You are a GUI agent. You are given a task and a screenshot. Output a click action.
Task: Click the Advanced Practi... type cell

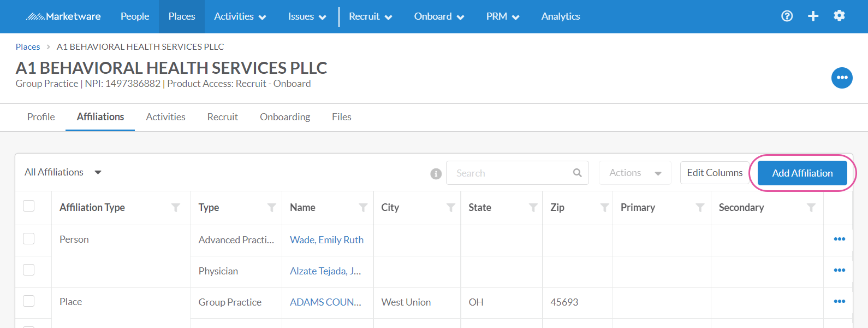[x=236, y=240]
